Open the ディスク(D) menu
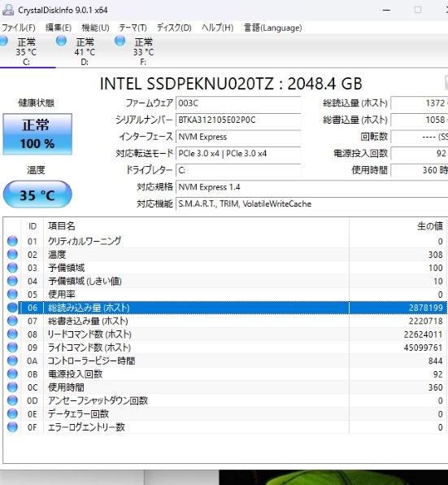Screen dimensions: 448x485 [174, 28]
